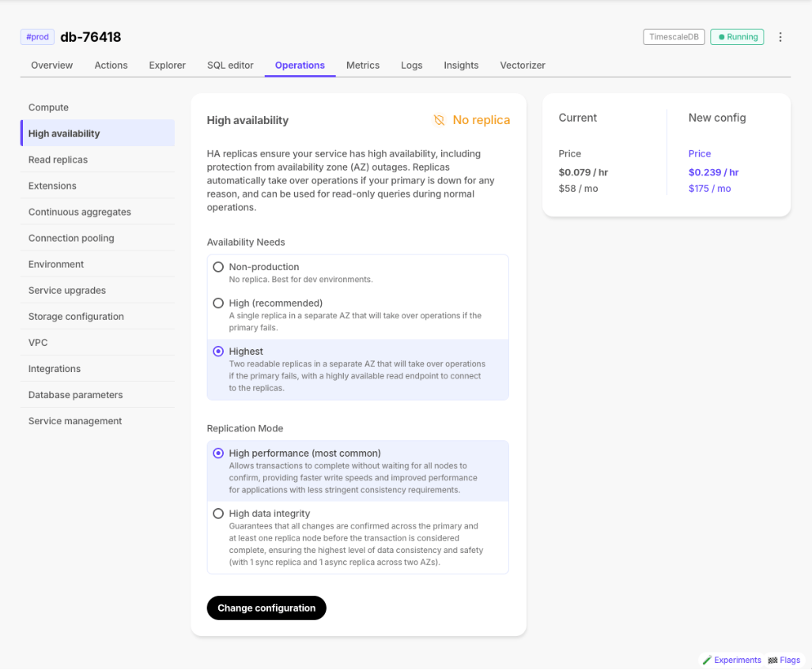Image resolution: width=812 pixels, height=670 pixels.
Task: Click the #prod environment tag
Action: click(x=37, y=37)
